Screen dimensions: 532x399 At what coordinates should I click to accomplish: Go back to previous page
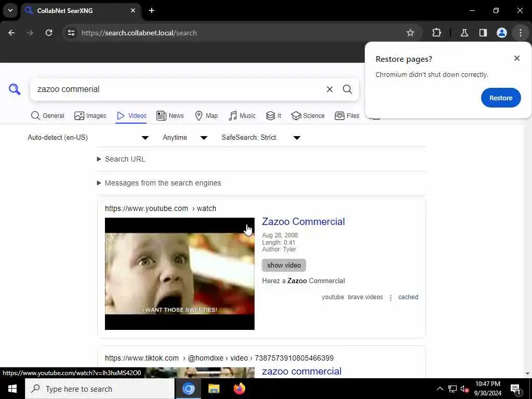11,33
